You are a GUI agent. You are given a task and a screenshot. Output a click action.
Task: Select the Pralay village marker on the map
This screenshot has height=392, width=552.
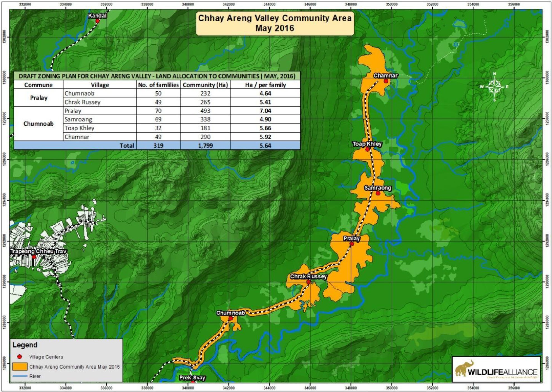click(351, 244)
